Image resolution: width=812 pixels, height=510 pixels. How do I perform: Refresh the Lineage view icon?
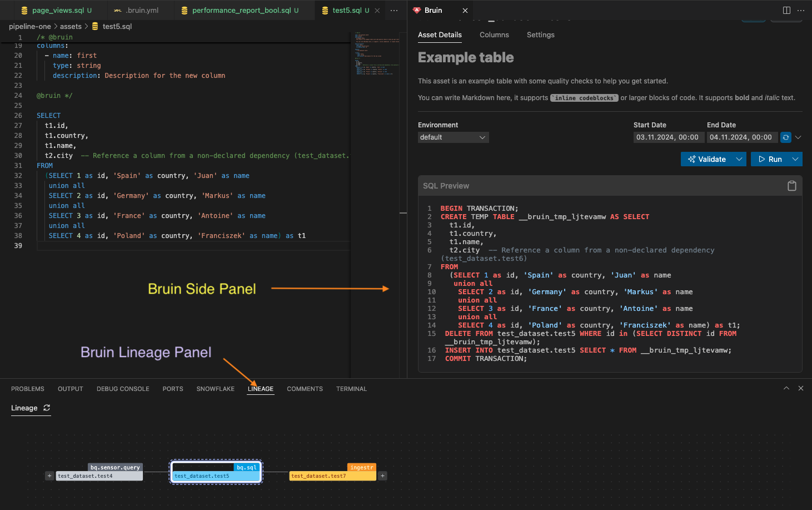(x=47, y=408)
